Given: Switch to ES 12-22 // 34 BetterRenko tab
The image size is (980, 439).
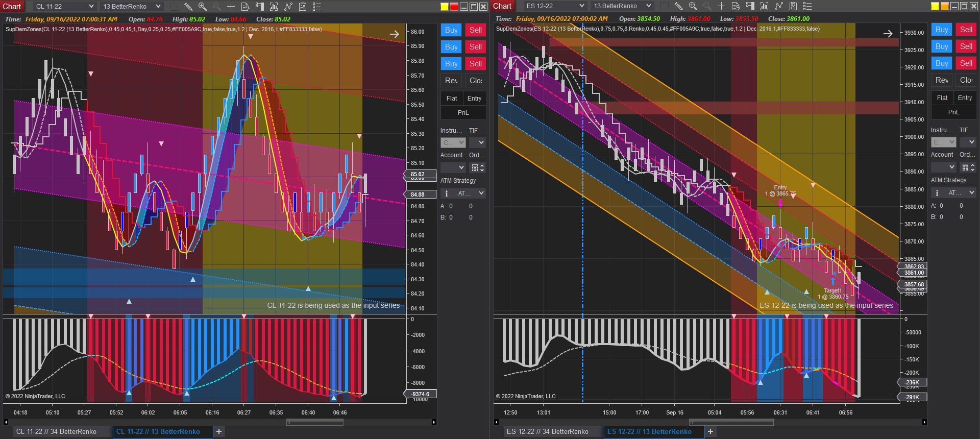Looking at the screenshot, I should point(547,432).
